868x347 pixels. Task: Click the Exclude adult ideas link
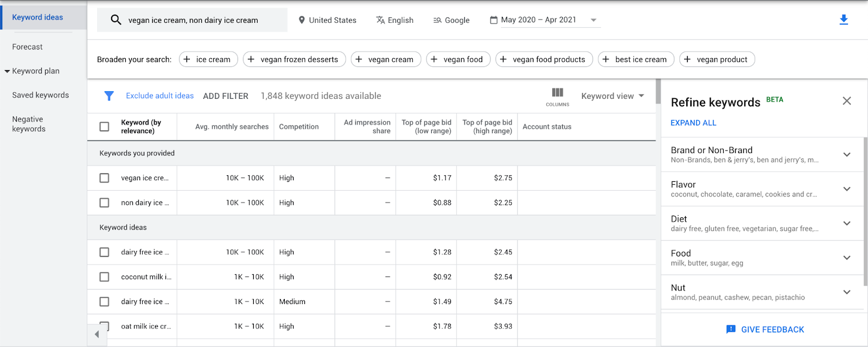(x=160, y=96)
